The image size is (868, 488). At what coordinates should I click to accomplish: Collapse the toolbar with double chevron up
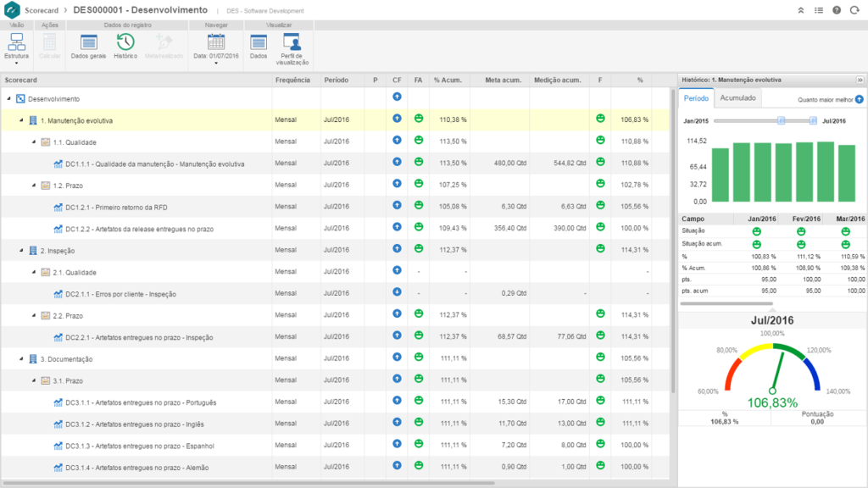click(801, 10)
